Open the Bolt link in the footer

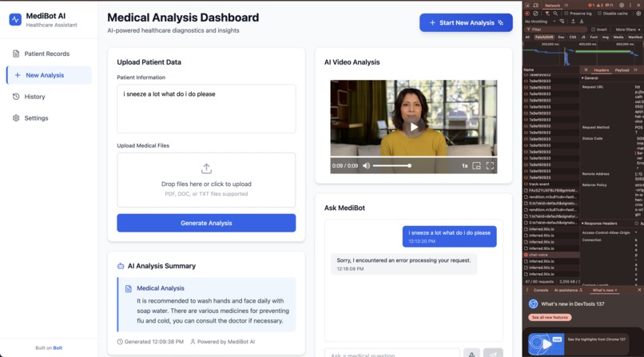pyautogui.click(x=58, y=347)
